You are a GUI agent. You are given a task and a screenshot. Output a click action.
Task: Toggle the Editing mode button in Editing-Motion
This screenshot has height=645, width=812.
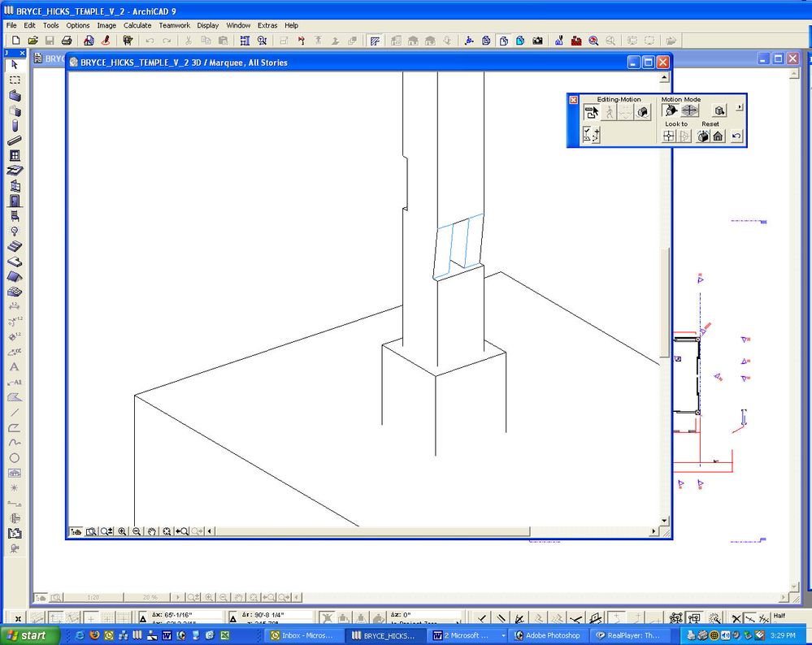[592, 112]
